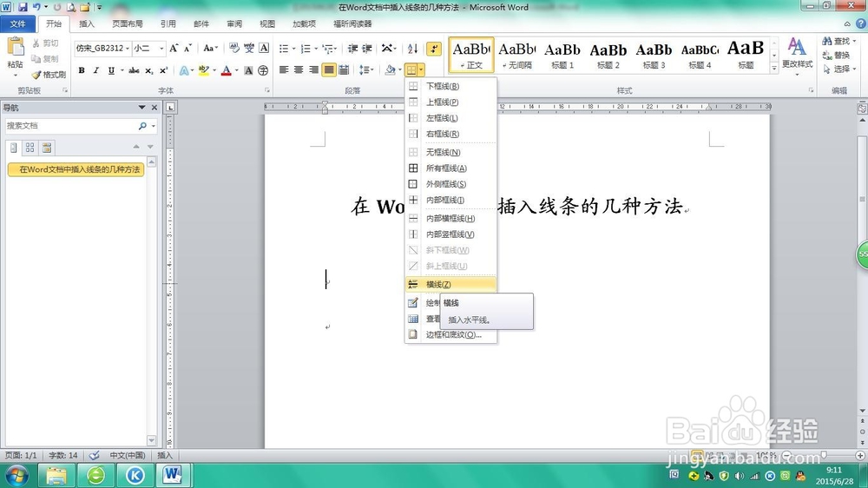Select 横线(Z) horizontal line item

coord(450,284)
